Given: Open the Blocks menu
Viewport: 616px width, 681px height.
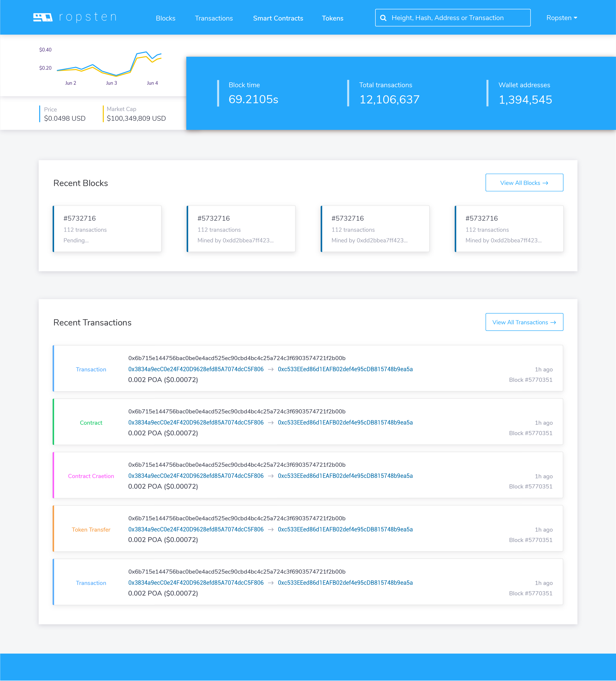Looking at the screenshot, I should pos(166,18).
